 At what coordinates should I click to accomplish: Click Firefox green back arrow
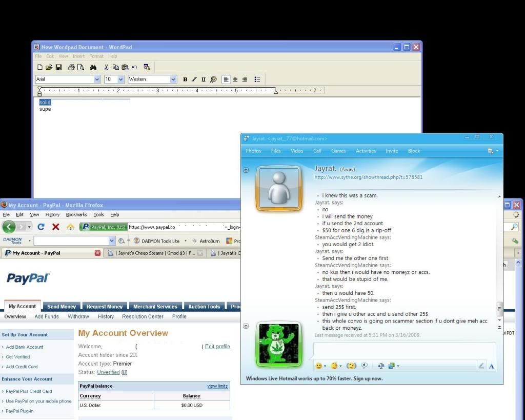click(9, 227)
